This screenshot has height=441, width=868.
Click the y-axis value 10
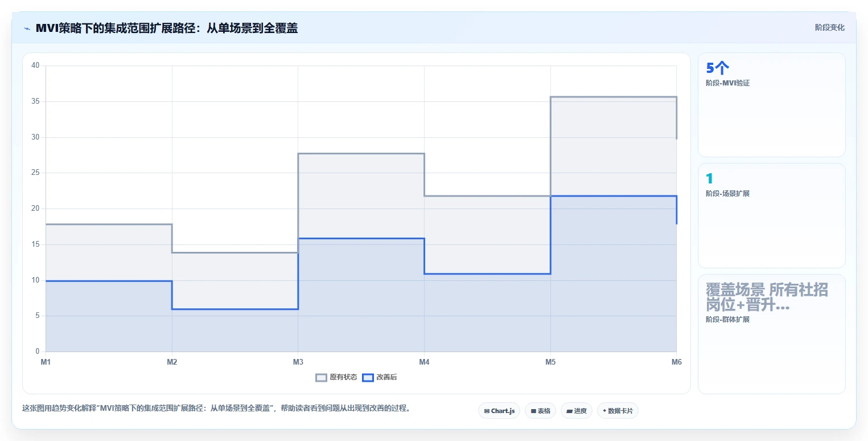click(x=35, y=280)
